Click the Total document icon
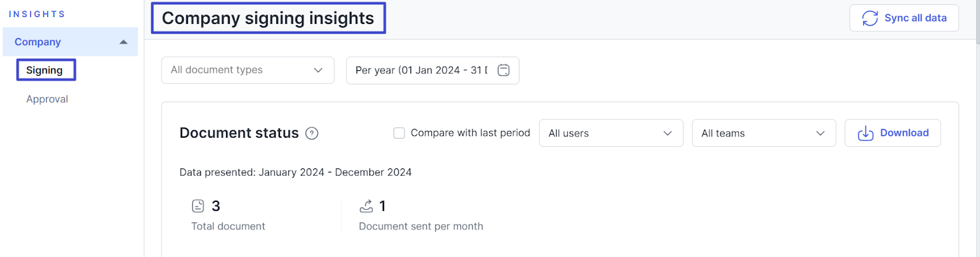This screenshot has width=980, height=257. click(198, 206)
